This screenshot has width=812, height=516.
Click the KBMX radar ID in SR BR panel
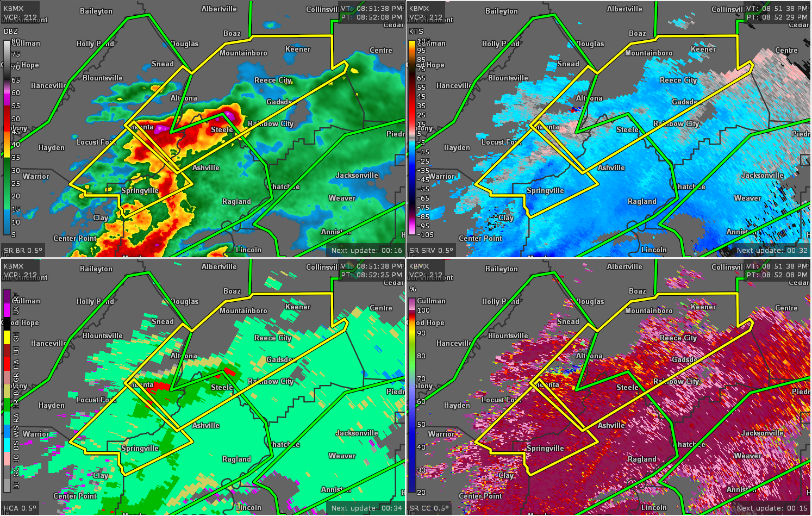pyautogui.click(x=14, y=8)
